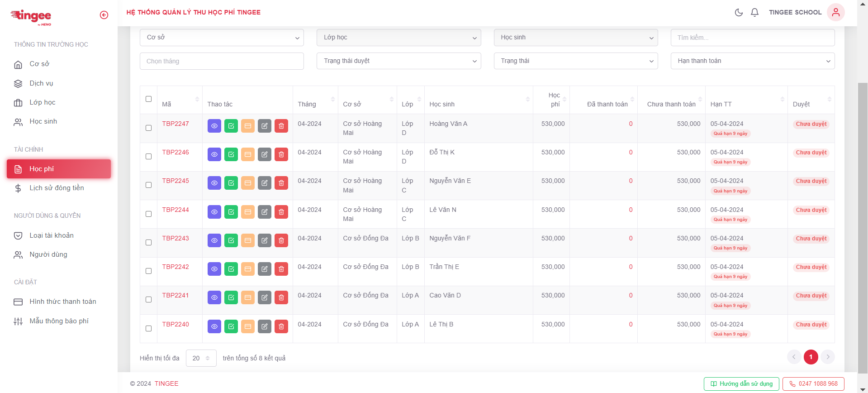Open notifications with the bell icon
The width and height of the screenshot is (868, 393).
coord(754,12)
